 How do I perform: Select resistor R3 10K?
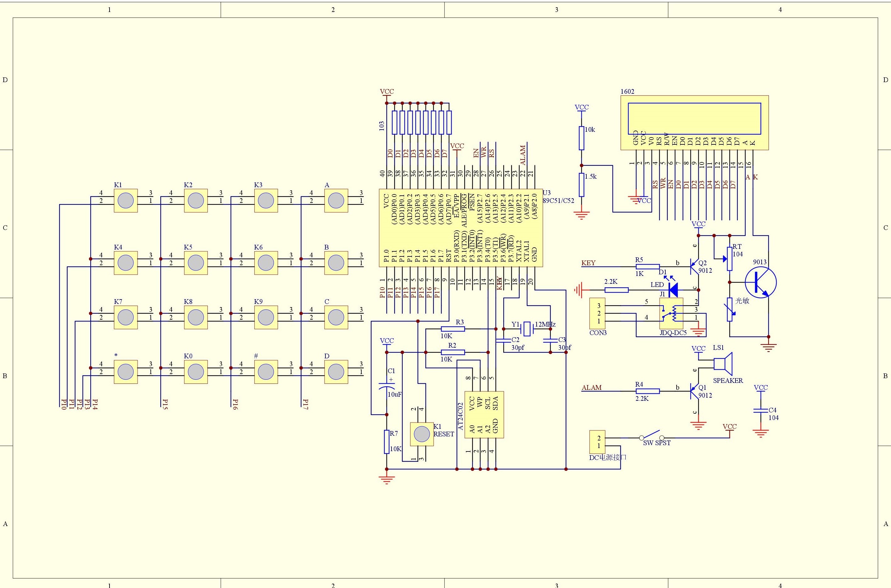[x=453, y=329]
